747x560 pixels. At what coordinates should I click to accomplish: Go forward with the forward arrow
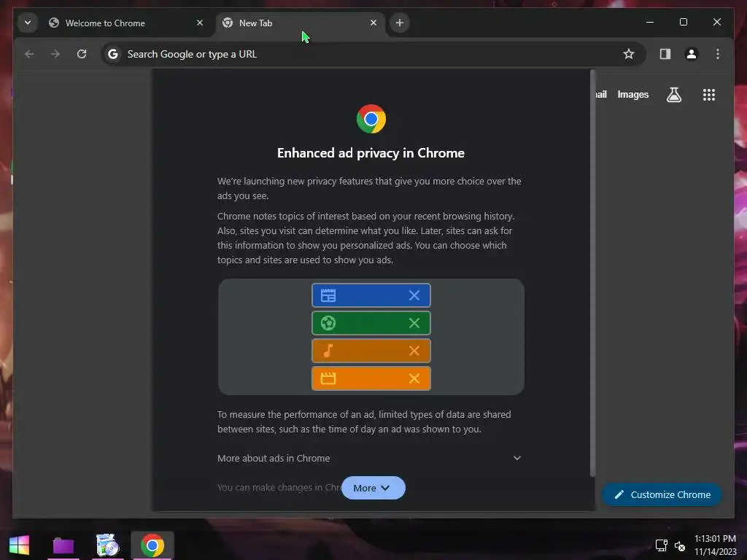click(x=55, y=54)
